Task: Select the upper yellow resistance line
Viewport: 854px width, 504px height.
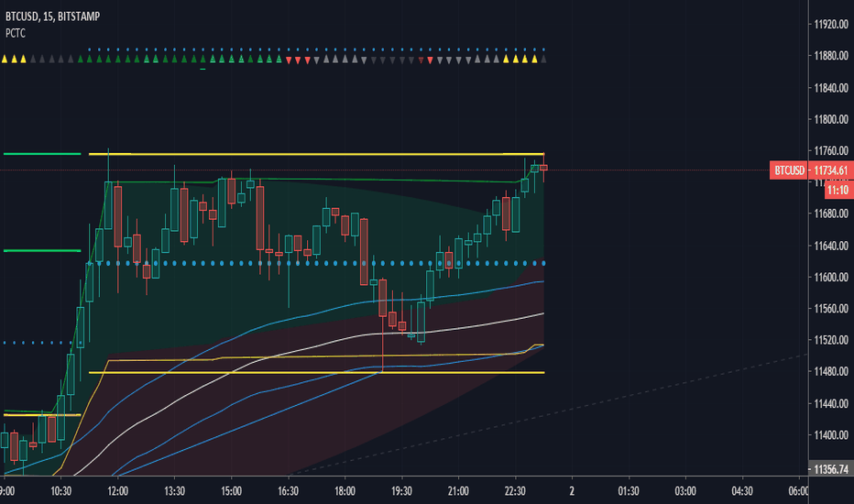Action: [316, 154]
